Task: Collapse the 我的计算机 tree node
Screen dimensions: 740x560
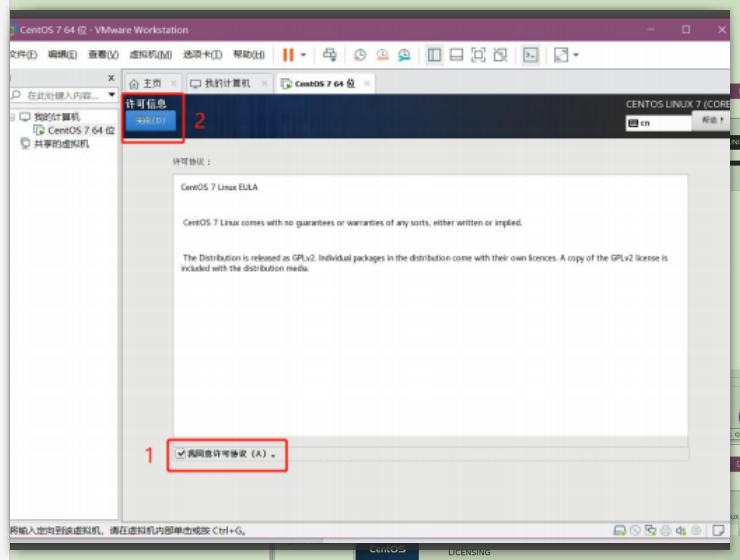Action: click(12, 117)
